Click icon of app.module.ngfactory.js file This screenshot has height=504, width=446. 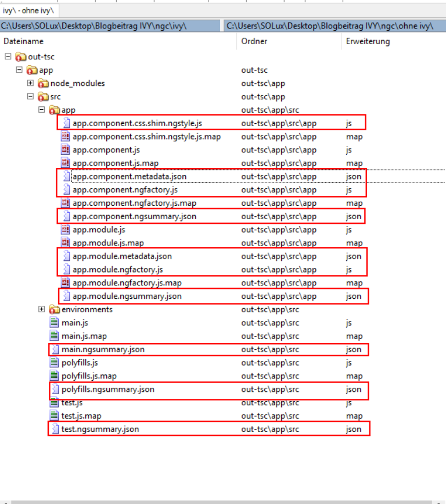tap(66, 269)
